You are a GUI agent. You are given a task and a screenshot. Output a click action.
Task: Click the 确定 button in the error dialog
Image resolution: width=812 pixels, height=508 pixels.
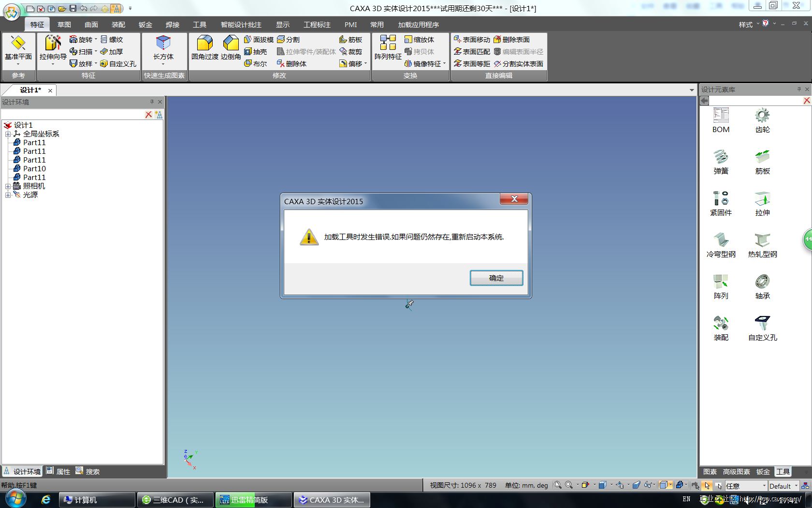pos(496,278)
